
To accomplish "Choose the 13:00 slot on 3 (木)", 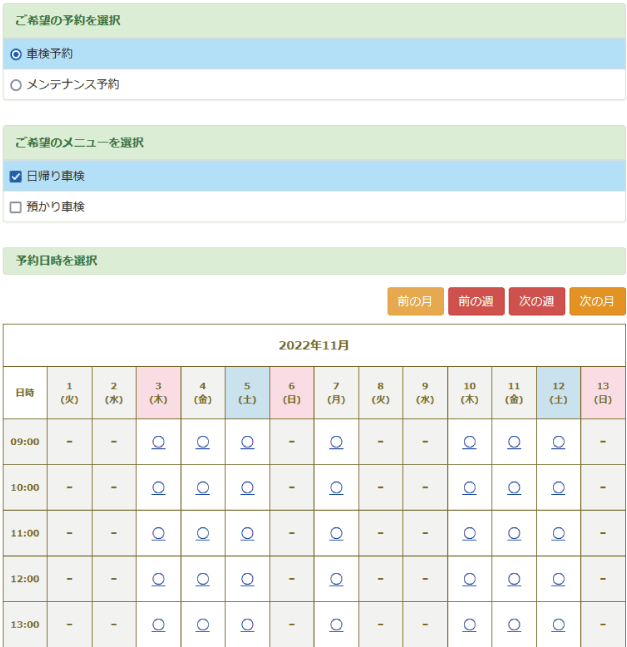I will 158,624.
